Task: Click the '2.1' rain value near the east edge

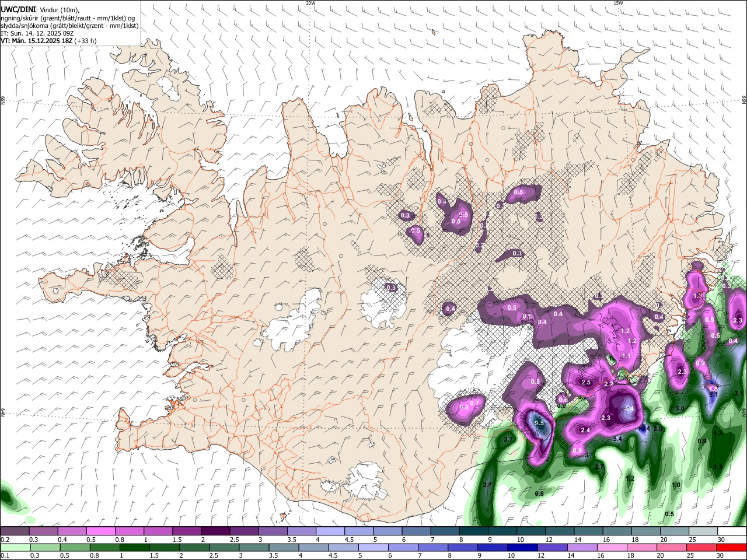Action: click(x=738, y=394)
